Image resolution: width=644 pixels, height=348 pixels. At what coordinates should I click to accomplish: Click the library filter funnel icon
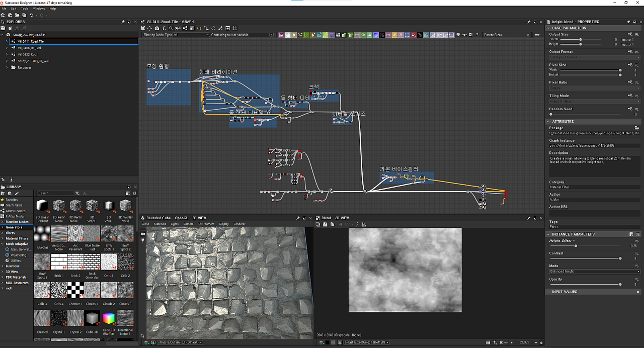[x=77, y=193]
